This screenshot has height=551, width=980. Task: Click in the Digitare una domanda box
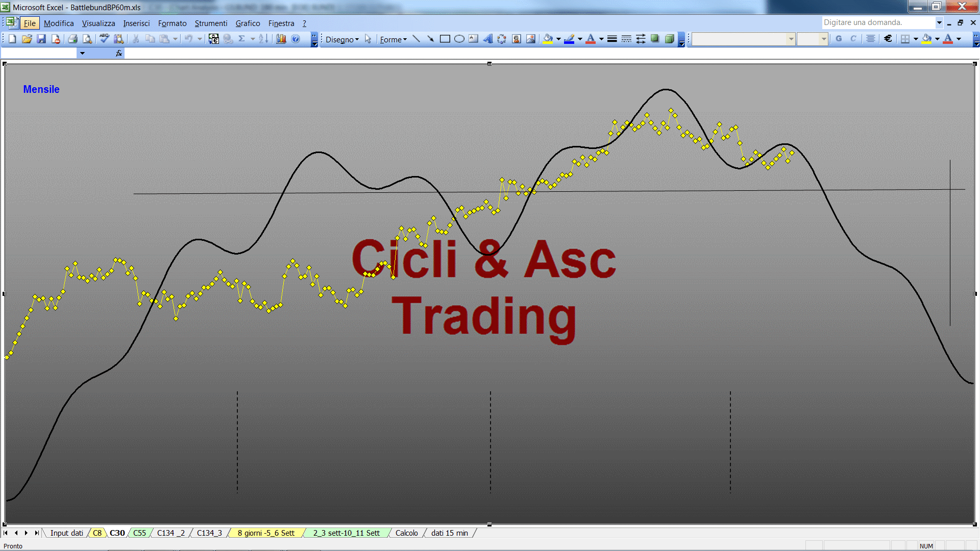point(878,22)
